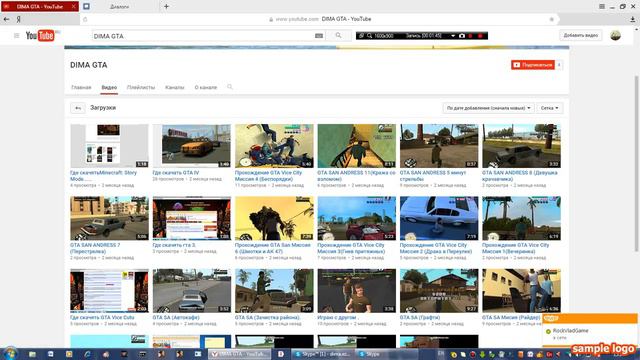Screen dimensions: 640x360
Task: Open GTA SAN ANDREAS 8 video thumbnail
Action: point(521,146)
